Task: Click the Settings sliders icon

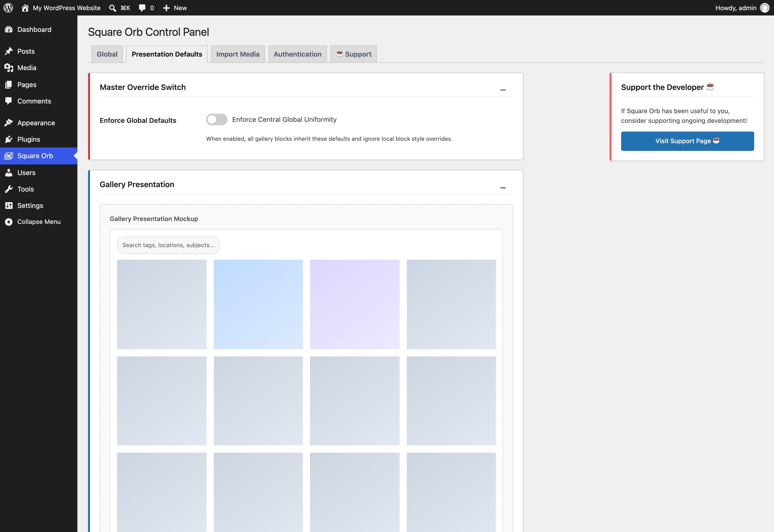Action: pyautogui.click(x=9, y=206)
